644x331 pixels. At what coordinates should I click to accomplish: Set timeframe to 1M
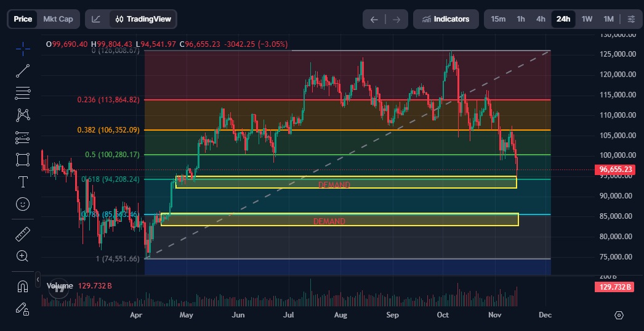608,19
